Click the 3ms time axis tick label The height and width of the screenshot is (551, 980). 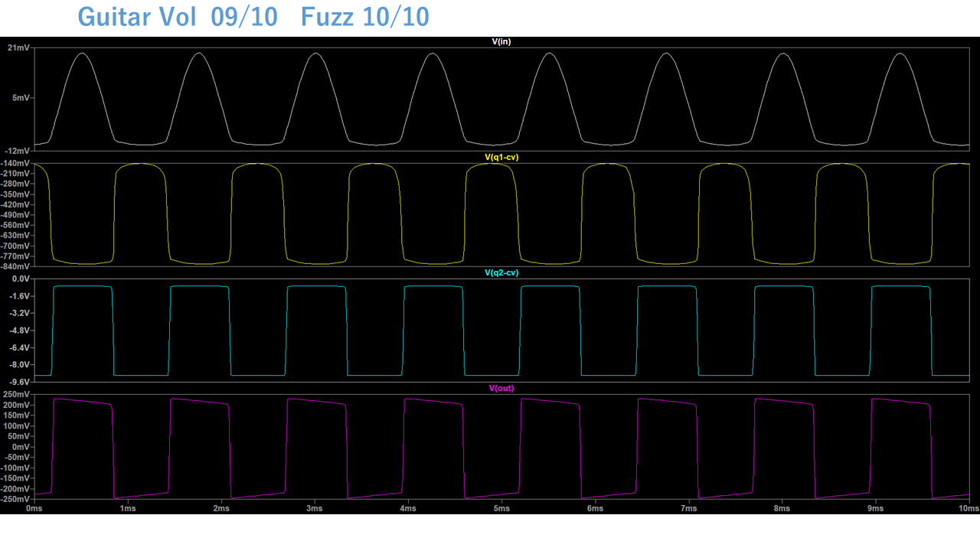pos(315,508)
